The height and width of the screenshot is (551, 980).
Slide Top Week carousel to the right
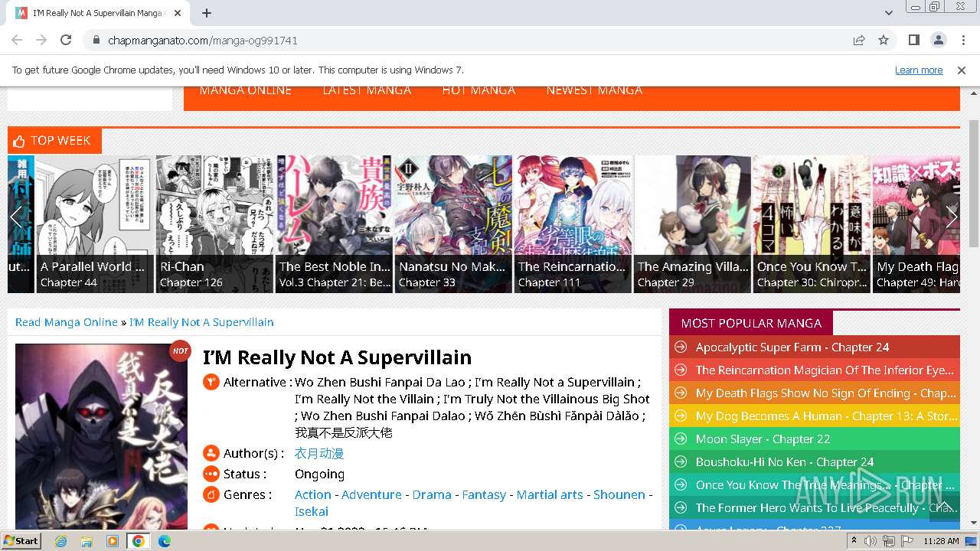[952, 217]
